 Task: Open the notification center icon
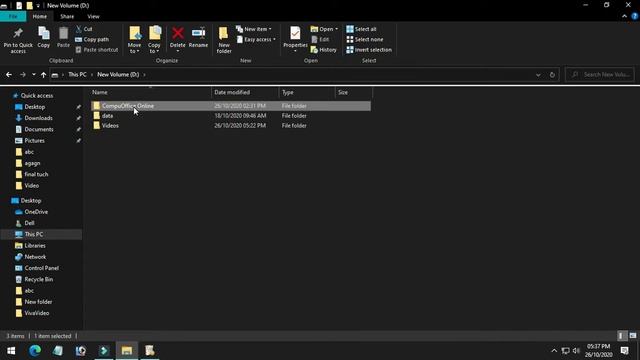624,351
